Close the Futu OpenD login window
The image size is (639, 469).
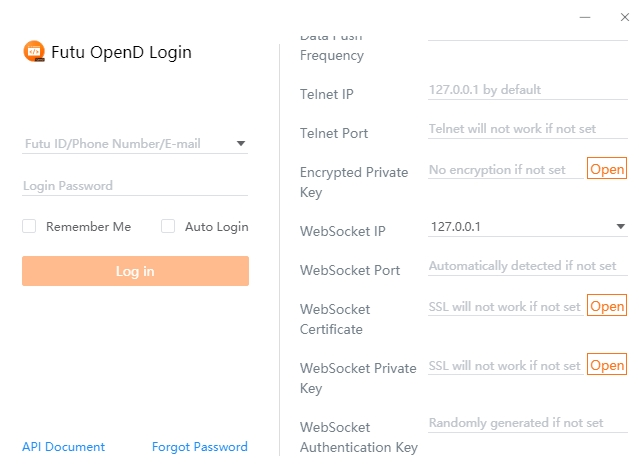click(x=625, y=17)
